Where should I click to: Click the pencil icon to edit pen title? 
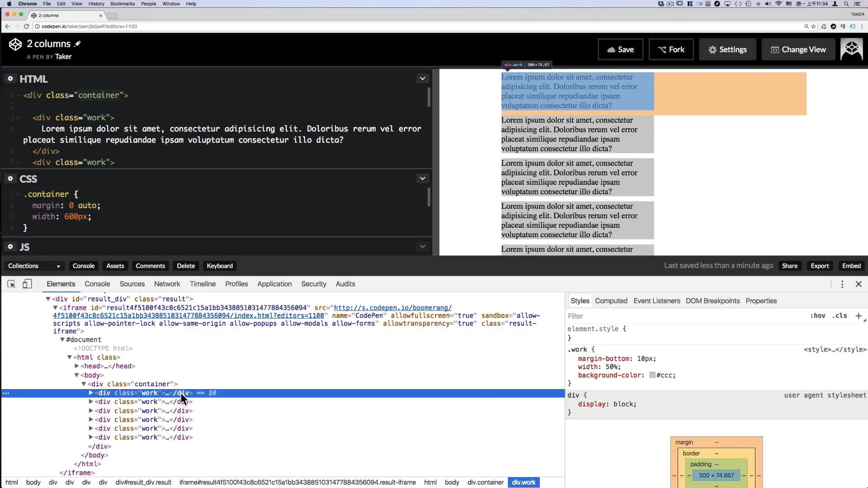click(78, 44)
